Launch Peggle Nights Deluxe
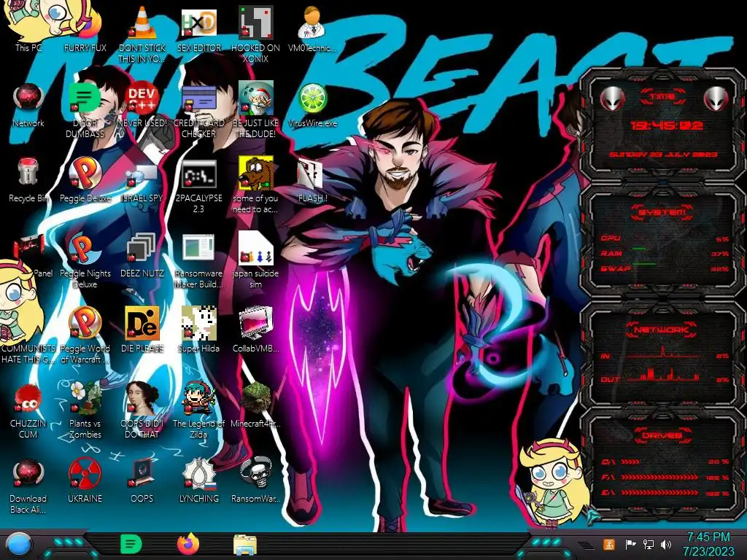The height and width of the screenshot is (560, 747). pyautogui.click(x=85, y=248)
